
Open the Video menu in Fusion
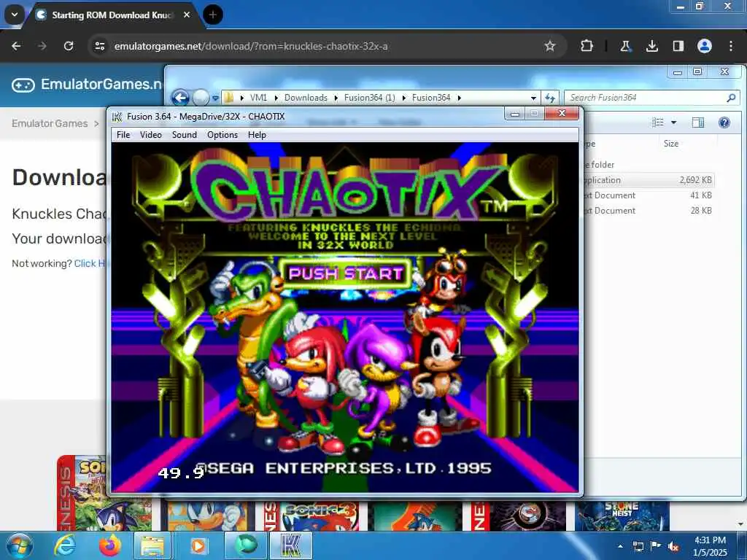coord(150,135)
